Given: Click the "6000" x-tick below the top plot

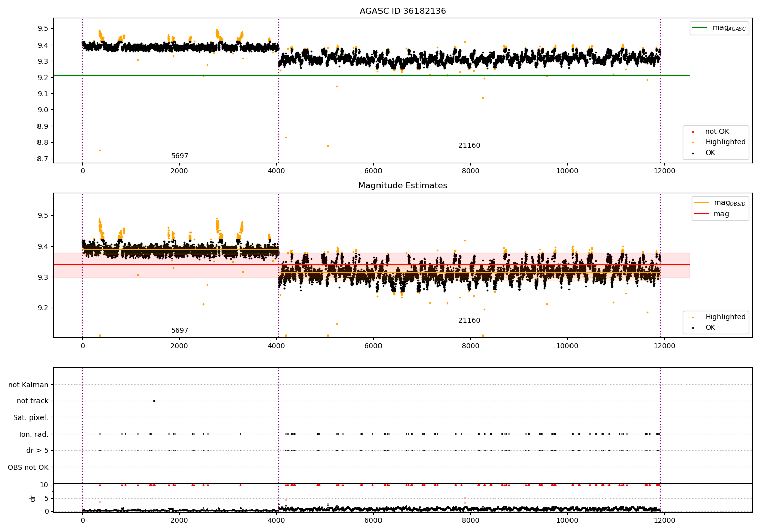Looking at the screenshot, I should [373, 171].
